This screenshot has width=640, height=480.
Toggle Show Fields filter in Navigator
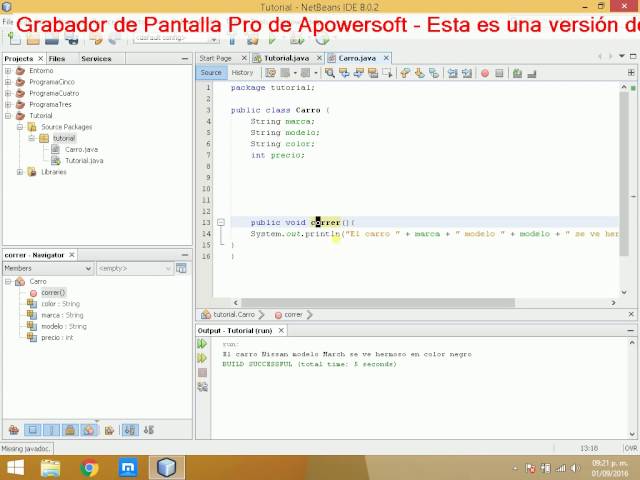coord(32,430)
